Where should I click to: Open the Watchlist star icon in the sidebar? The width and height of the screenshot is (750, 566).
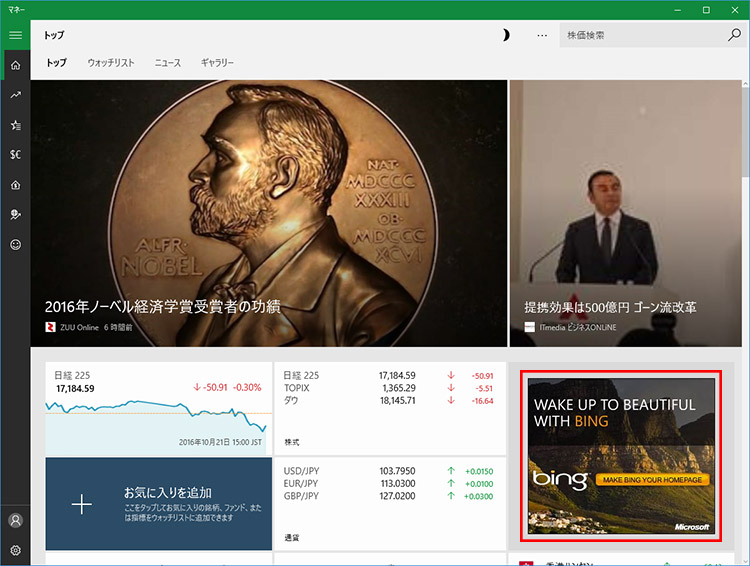click(15, 125)
